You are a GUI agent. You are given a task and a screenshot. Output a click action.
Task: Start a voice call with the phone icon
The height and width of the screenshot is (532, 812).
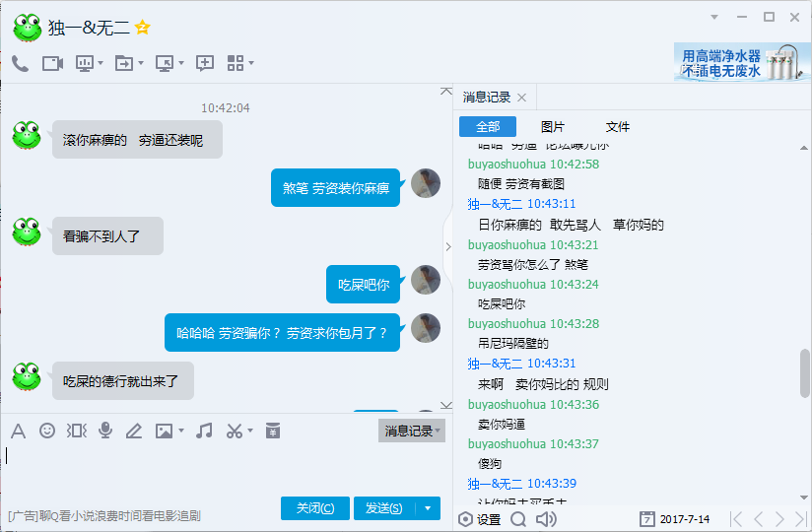click(20, 64)
